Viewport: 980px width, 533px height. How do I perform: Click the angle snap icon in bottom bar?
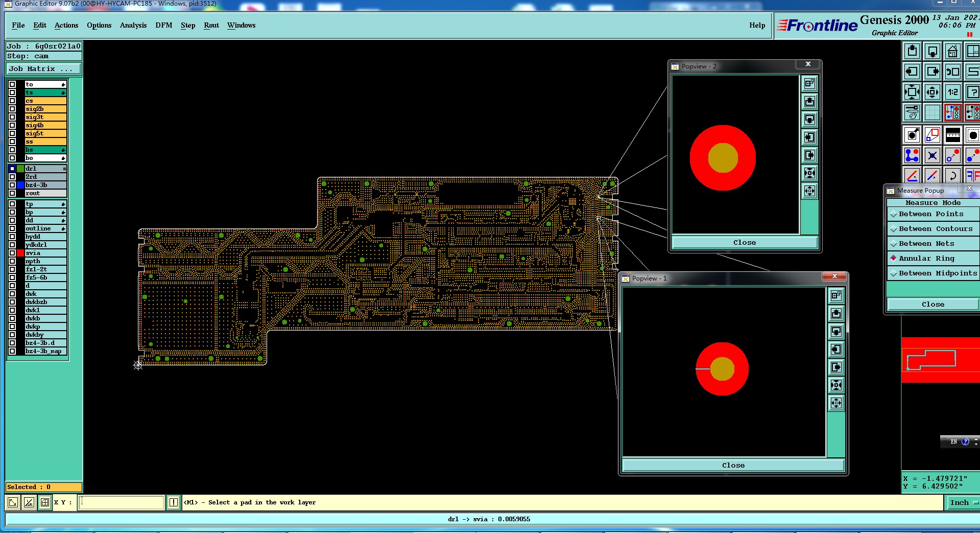(29, 502)
